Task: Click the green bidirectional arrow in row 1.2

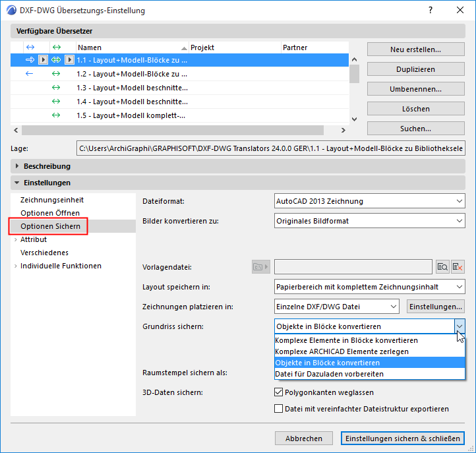Action: (56, 73)
